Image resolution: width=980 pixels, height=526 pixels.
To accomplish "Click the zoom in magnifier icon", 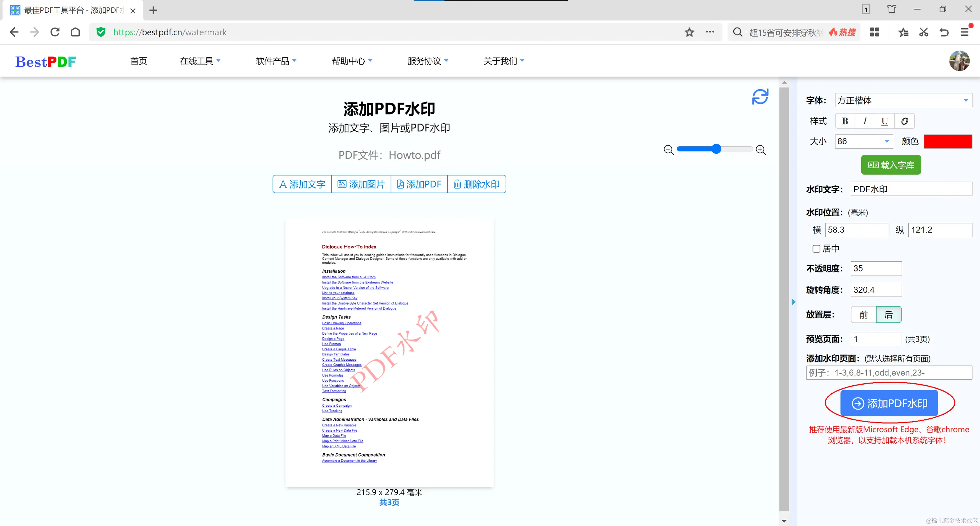I will click(761, 149).
